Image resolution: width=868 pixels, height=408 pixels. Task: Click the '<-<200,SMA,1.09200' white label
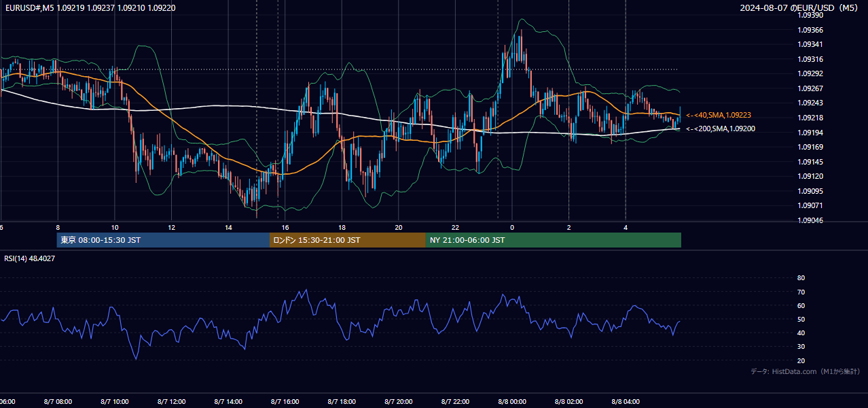click(x=721, y=129)
